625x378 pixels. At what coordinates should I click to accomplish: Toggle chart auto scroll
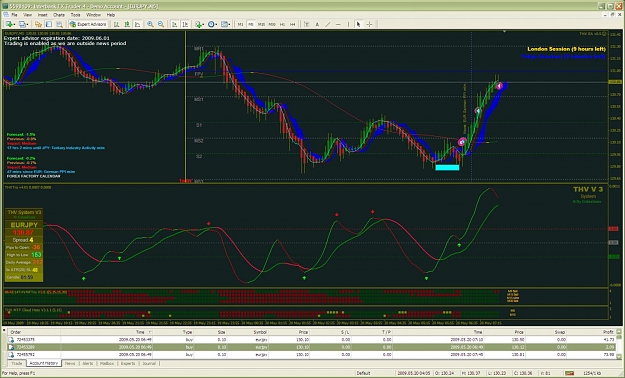point(175,24)
